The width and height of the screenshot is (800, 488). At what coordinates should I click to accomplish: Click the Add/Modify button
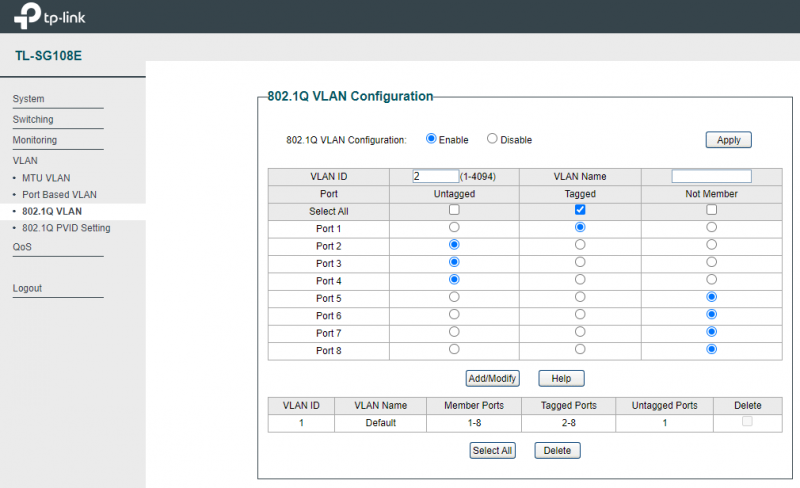[x=493, y=379]
